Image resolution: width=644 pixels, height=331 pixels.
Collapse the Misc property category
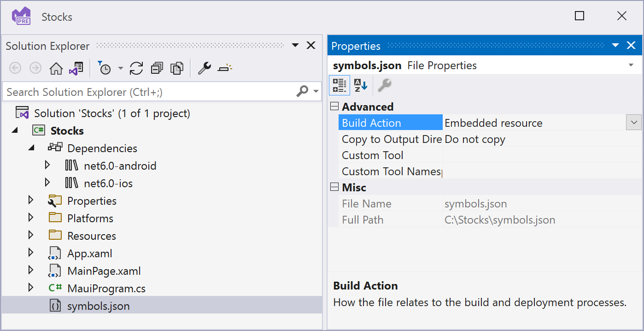pos(334,188)
